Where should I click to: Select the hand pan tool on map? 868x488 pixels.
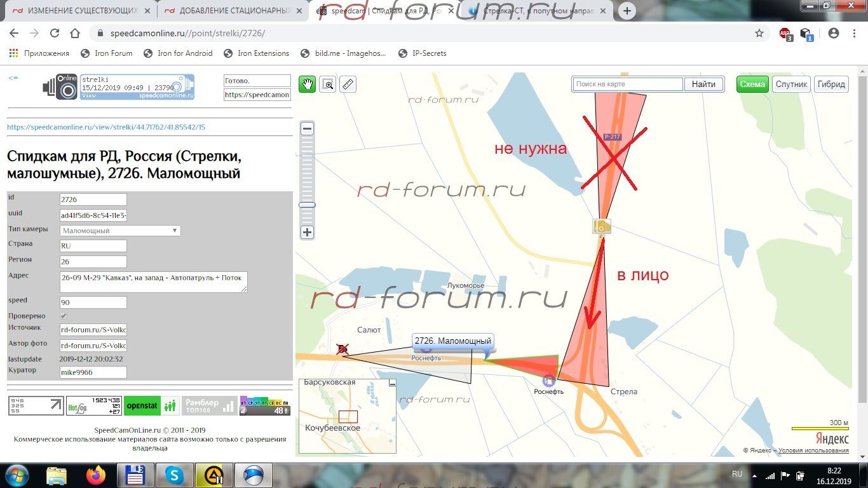(x=308, y=85)
